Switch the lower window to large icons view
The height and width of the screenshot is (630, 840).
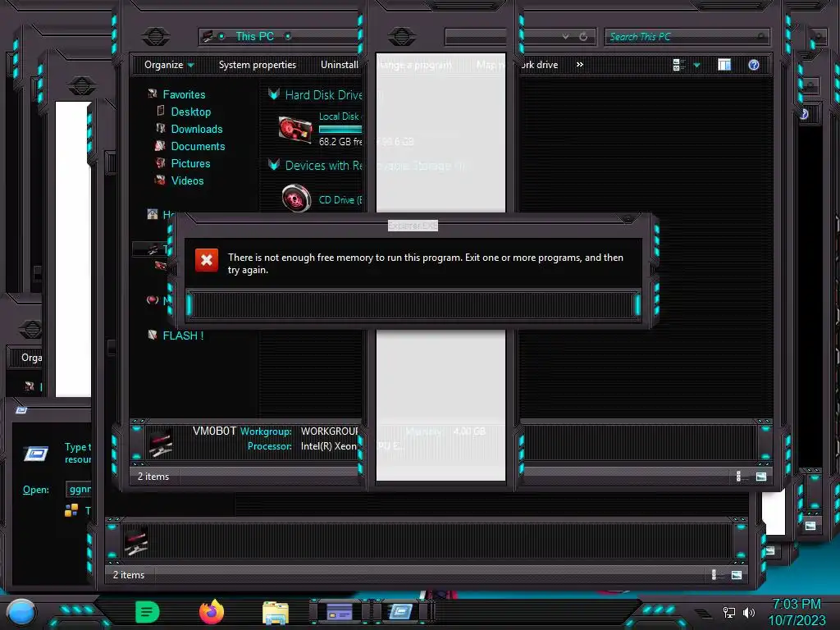click(x=737, y=575)
